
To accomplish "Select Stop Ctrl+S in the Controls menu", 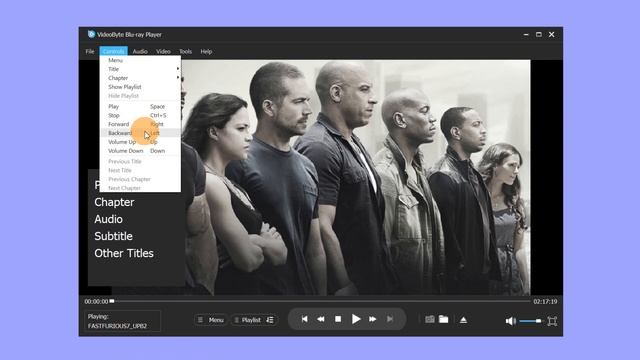I will tap(140, 116).
